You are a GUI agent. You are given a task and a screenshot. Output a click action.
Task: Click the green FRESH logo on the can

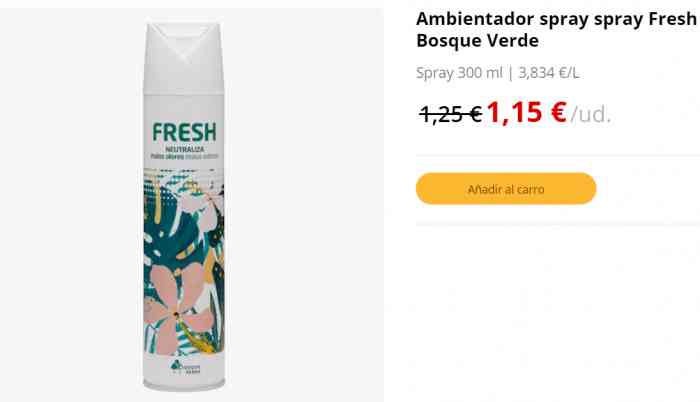click(x=184, y=132)
